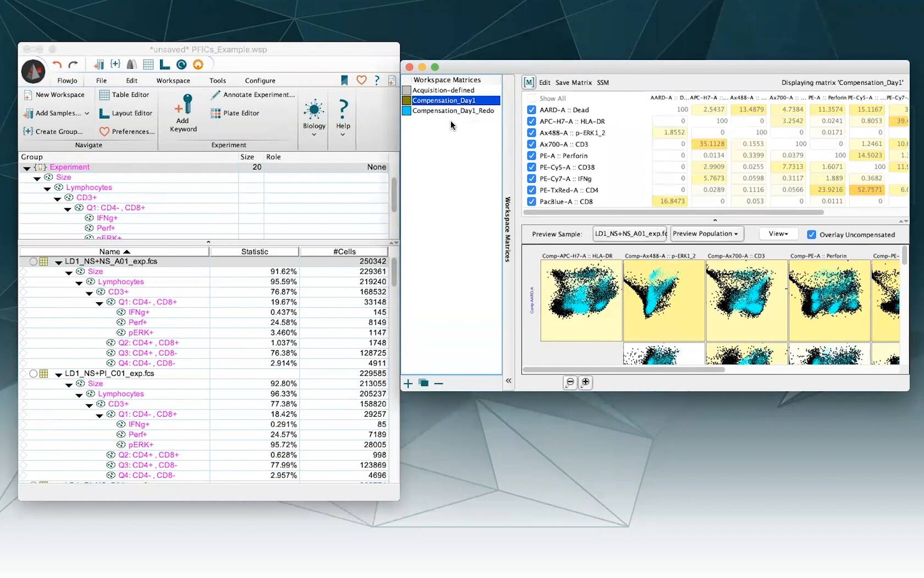The width and height of the screenshot is (924, 578).
Task: Click the zoom out magnifier icon
Action: pos(570,382)
